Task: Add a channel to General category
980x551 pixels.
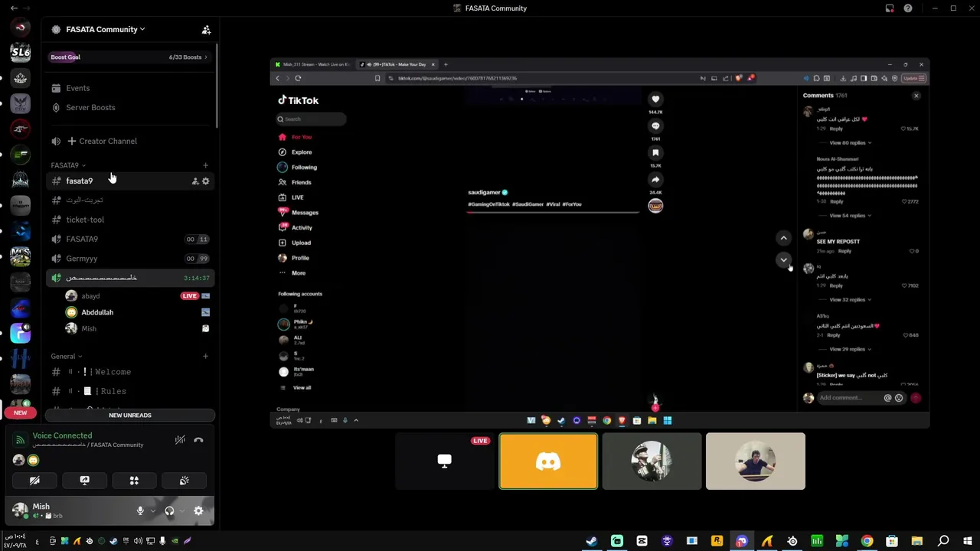Action: point(205,357)
